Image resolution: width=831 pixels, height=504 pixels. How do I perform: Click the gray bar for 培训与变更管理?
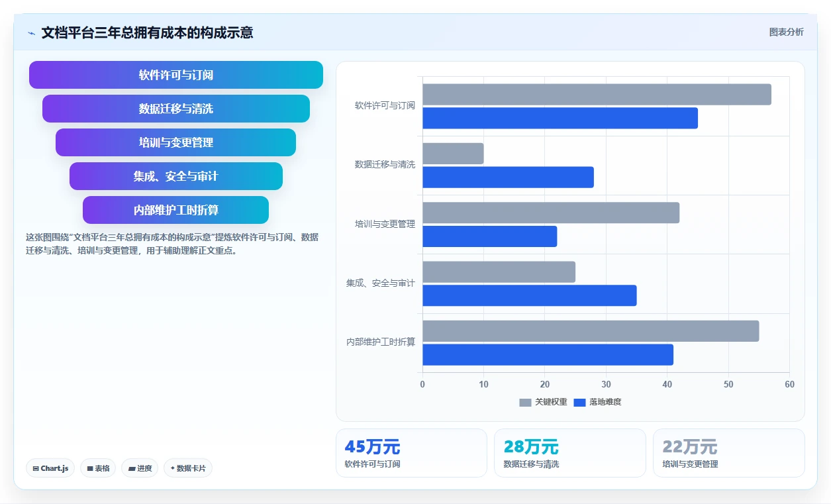[551, 213]
